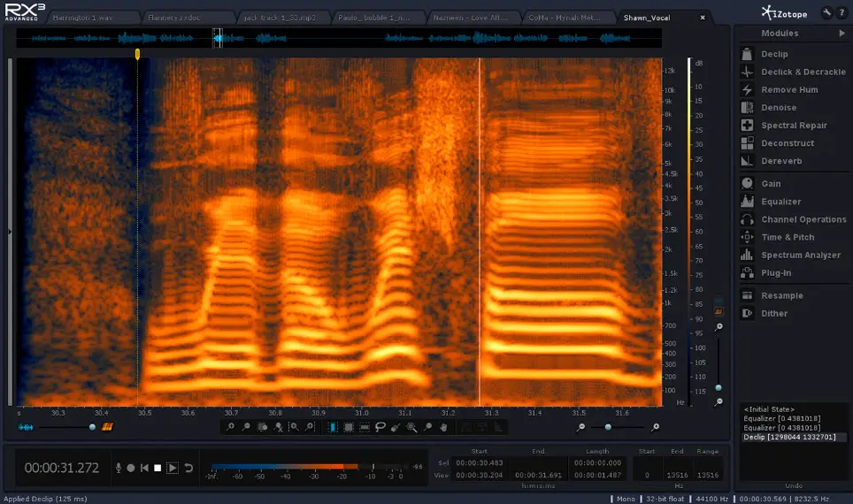
Task: Open help with the question mark icon
Action: point(841,12)
